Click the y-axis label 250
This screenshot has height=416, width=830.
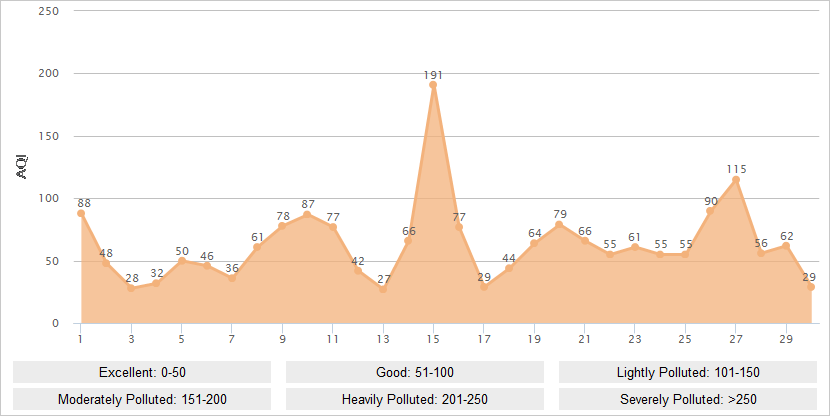coord(48,11)
